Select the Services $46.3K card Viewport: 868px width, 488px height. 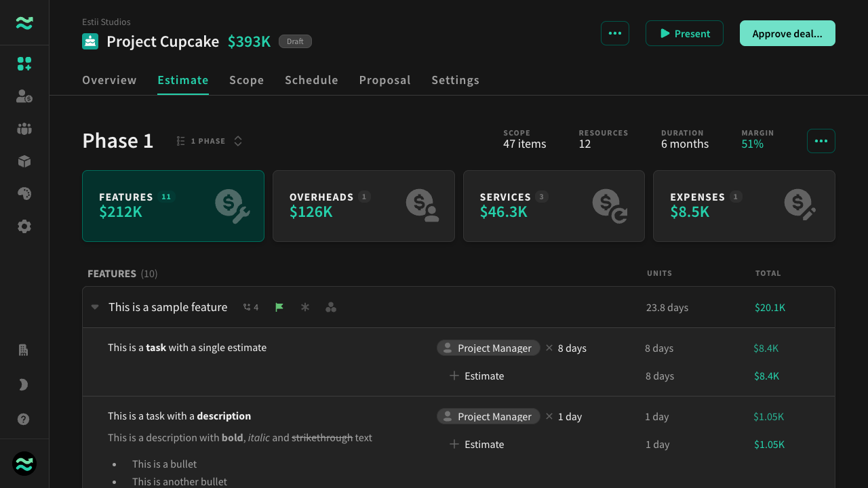click(x=554, y=206)
